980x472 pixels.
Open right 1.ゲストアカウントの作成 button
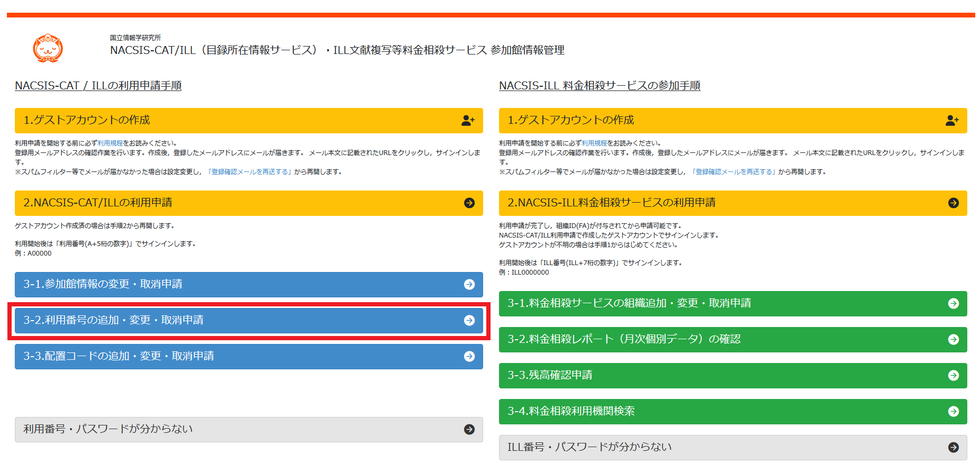click(x=733, y=121)
